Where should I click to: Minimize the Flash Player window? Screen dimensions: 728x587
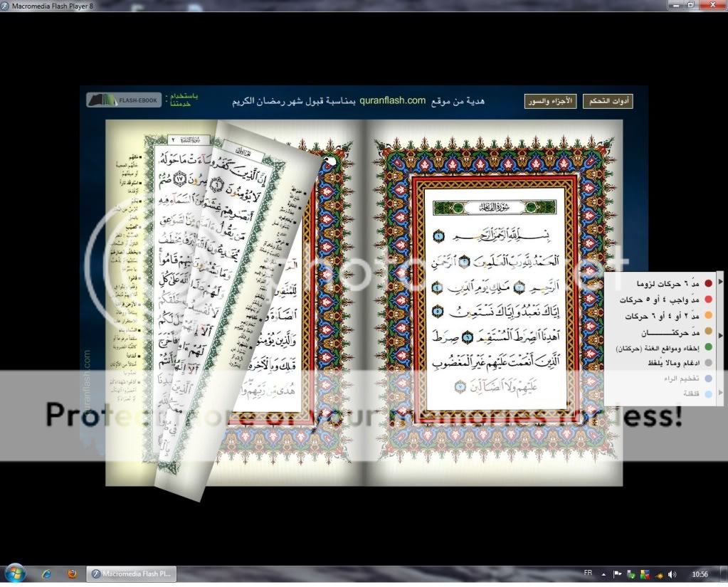click(x=676, y=5)
